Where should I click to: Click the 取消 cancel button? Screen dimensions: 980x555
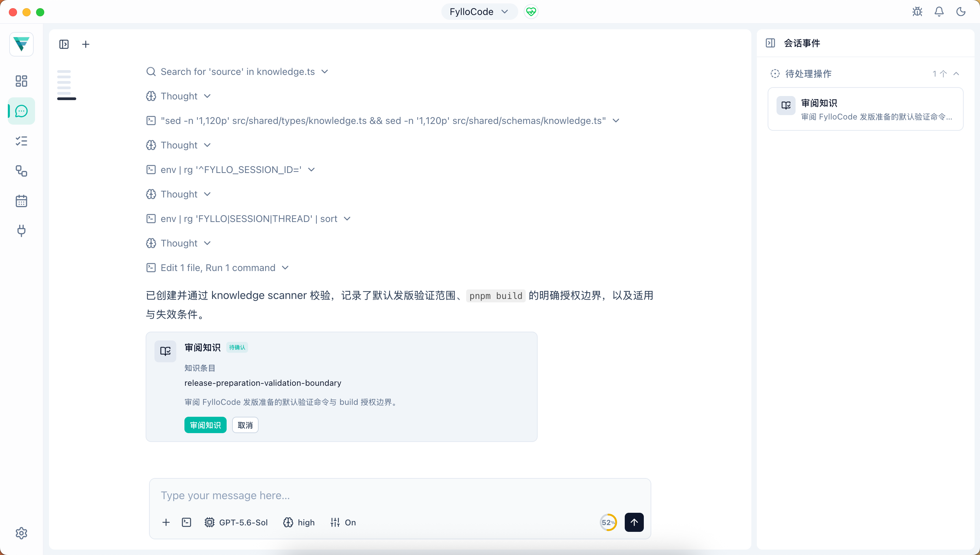245,425
